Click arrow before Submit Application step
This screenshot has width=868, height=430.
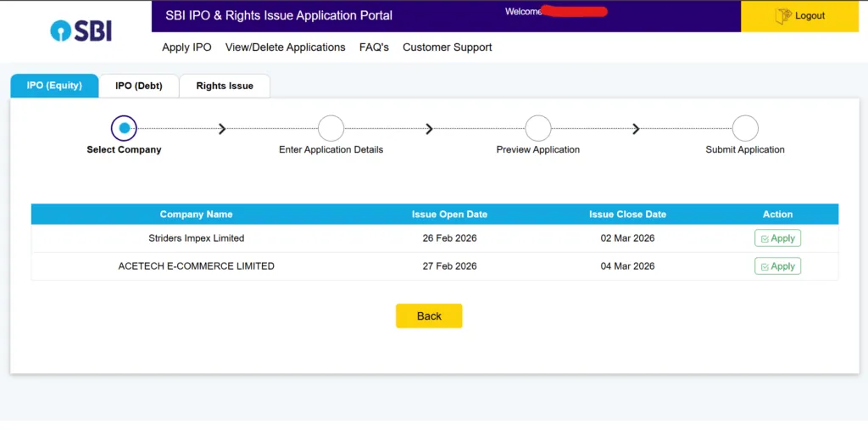[x=636, y=129]
